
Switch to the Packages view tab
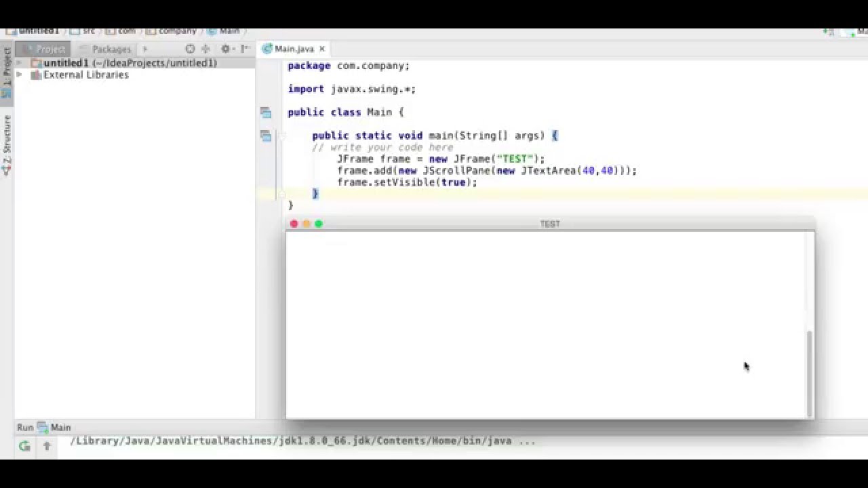pos(105,49)
